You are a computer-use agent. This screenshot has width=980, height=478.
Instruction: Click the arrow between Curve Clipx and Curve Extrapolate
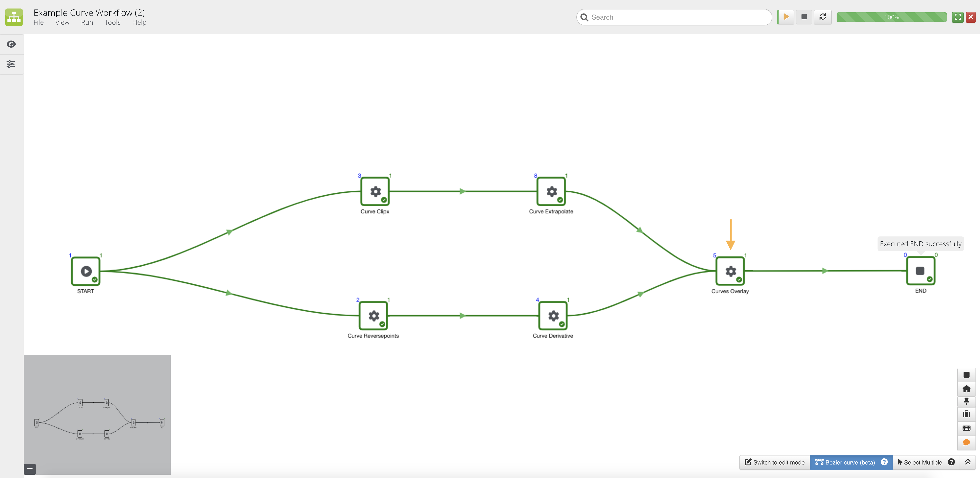(x=463, y=191)
